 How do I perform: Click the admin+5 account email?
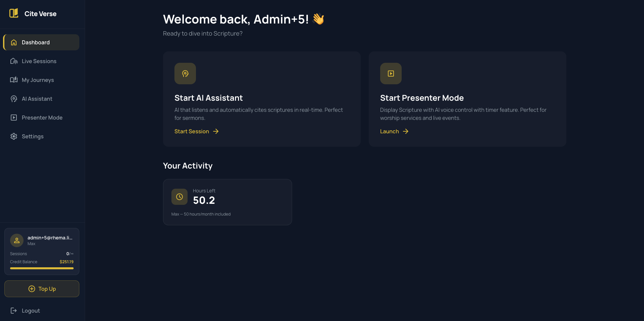[50, 238]
